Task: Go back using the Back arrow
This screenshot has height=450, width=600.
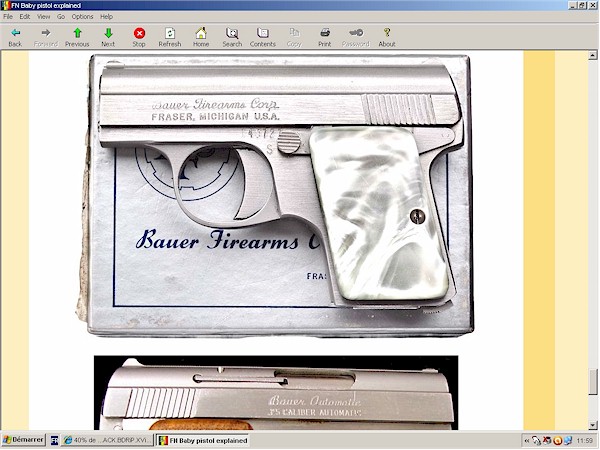Action: click(x=15, y=38)
